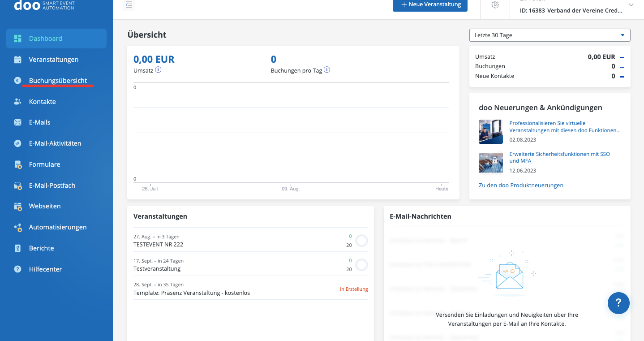
Task: Open the Letzte 30 Tage dropdown
Action: pyautogui.click(x=550, y=35)
